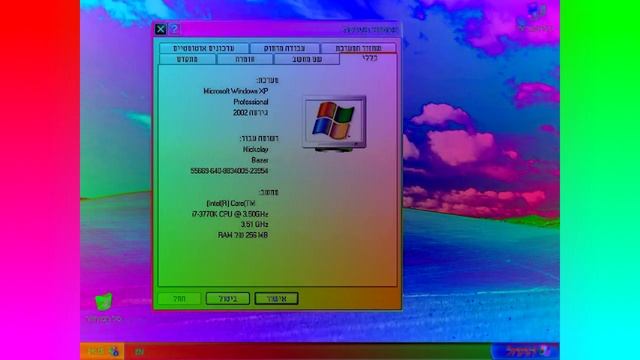This screenshot has width=640, height=360.
Task: Open the שחזור המערכת (System Restore) tab
Action: pos(358,48)
